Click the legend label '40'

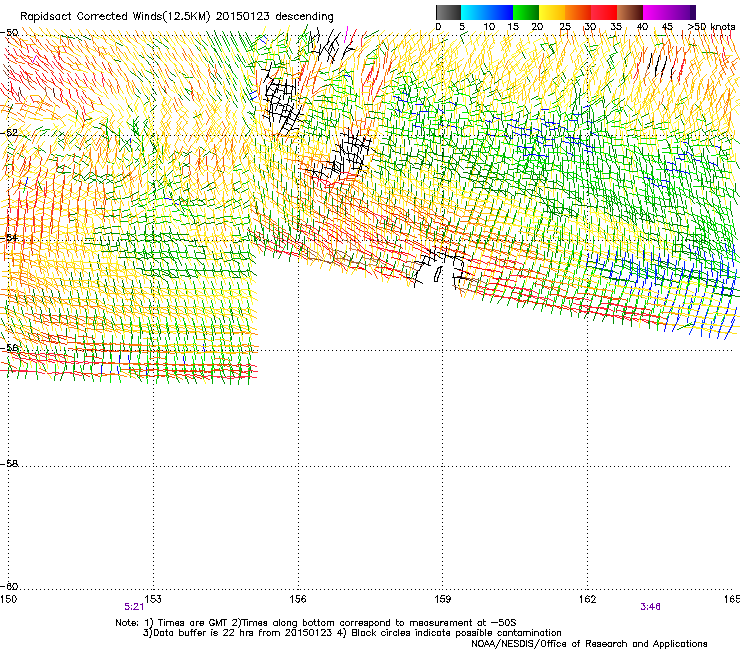click(x=642, y=27)
